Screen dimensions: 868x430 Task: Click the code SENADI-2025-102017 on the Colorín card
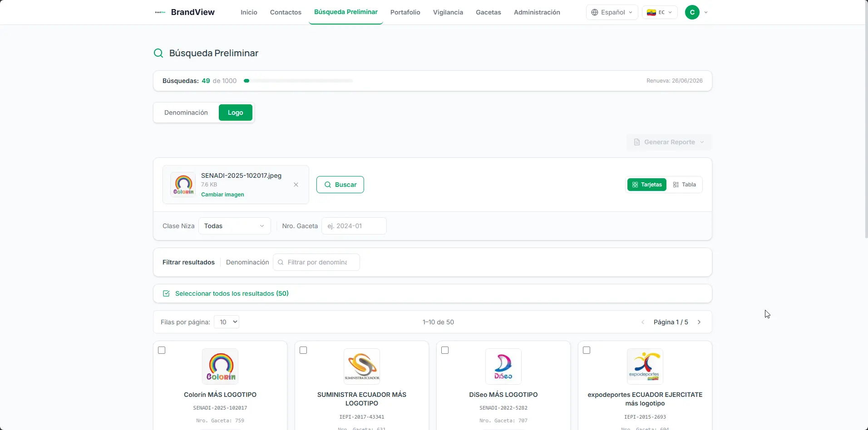point(220,408)
